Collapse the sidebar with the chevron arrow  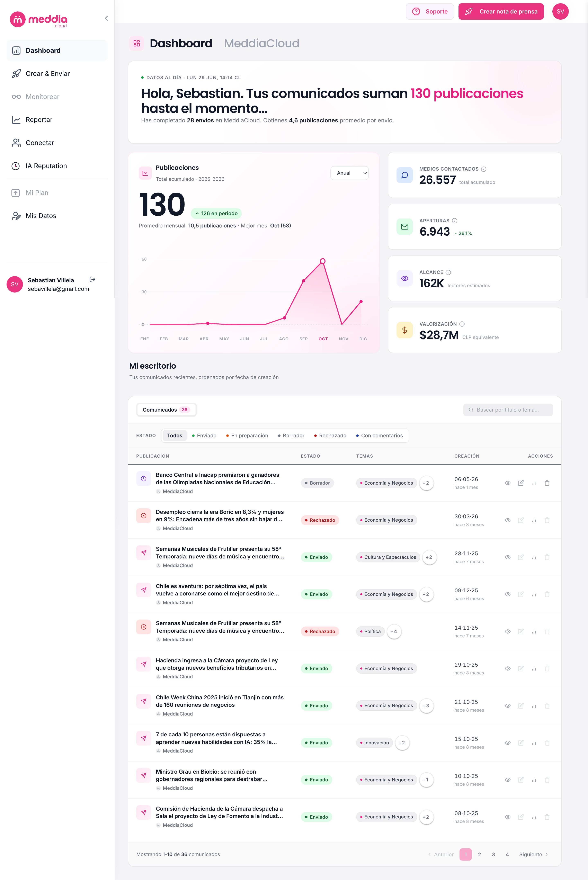[x=107, y=18]
